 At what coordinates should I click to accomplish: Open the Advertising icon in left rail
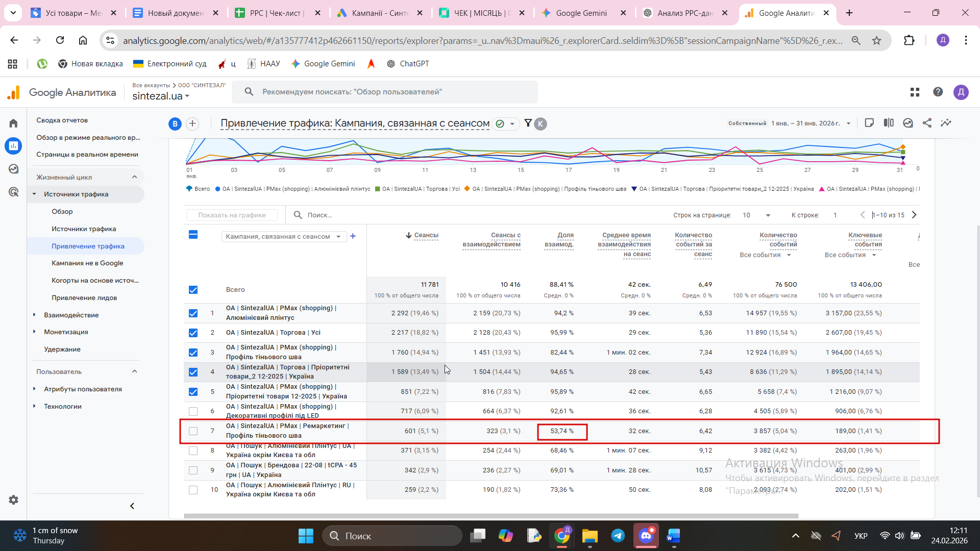point(13,192)
